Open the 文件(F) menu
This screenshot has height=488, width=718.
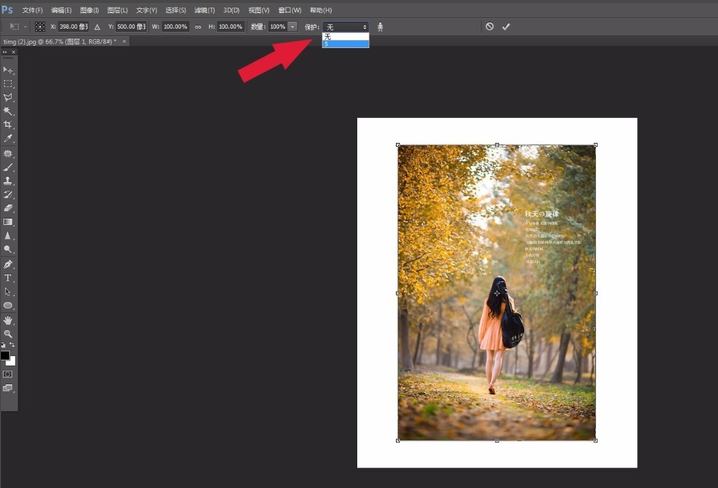(33, 10)
